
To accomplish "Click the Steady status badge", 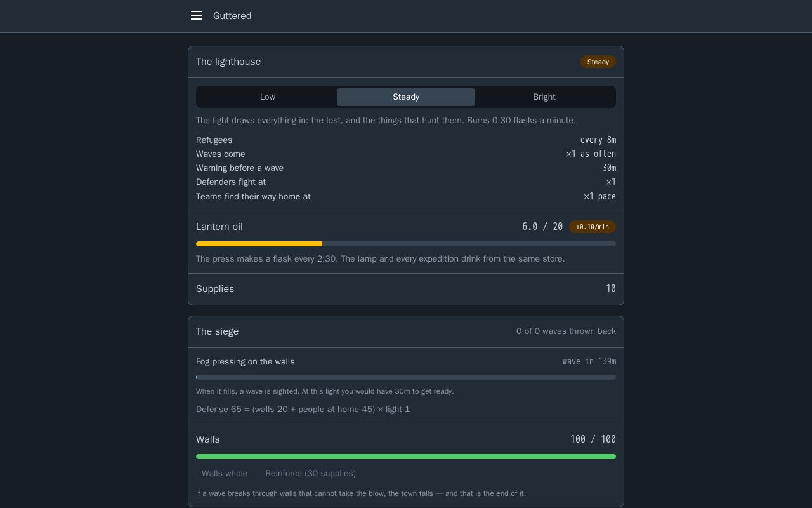I will pyautogui.click(x=598, y=62).
